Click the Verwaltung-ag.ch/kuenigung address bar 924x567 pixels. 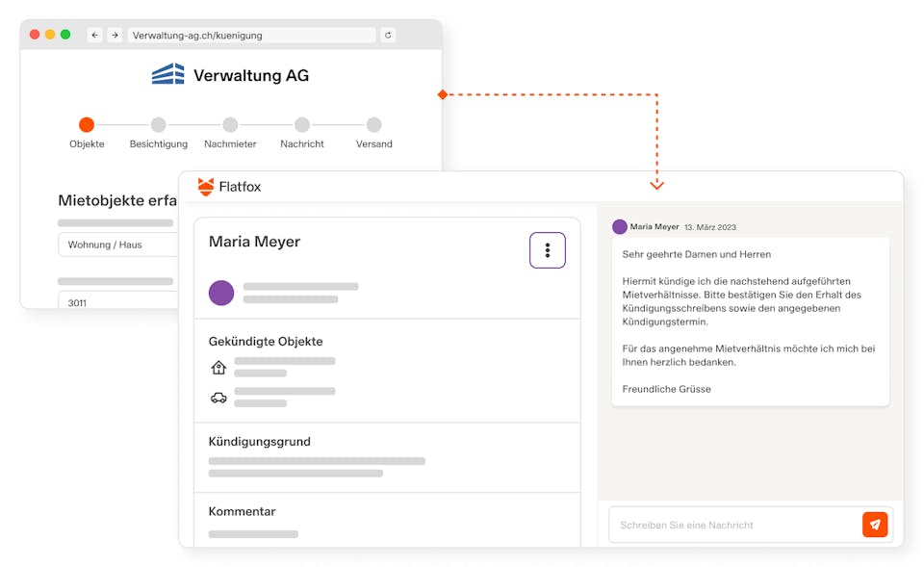(250, 35)
